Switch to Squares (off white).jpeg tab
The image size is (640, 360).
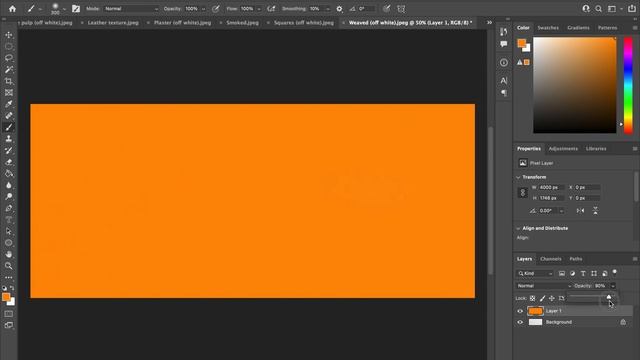coord(304,23)
